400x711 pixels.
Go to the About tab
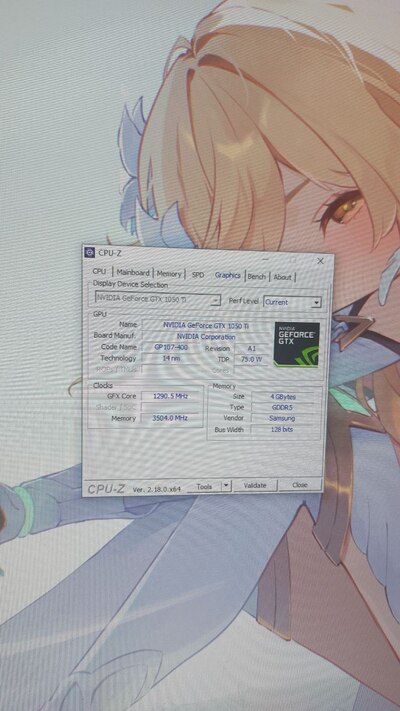(282, 277)
